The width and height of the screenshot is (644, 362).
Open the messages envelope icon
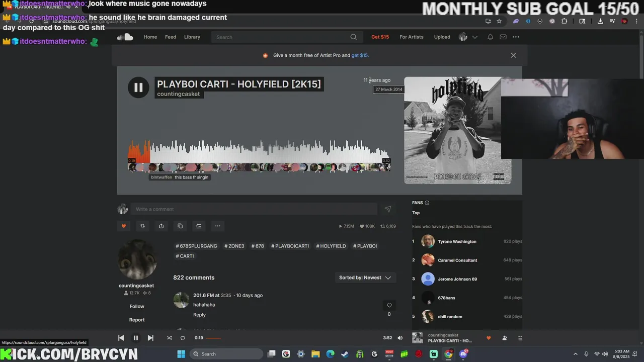tap(503, 37)
